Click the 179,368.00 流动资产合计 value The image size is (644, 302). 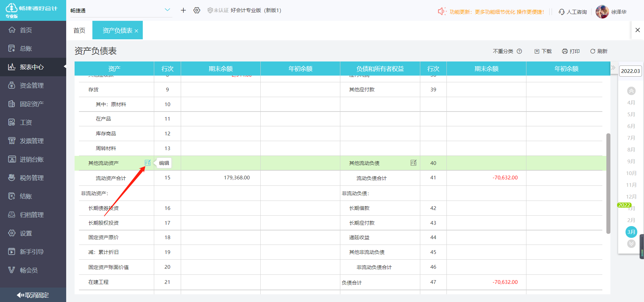coord(237,177)
